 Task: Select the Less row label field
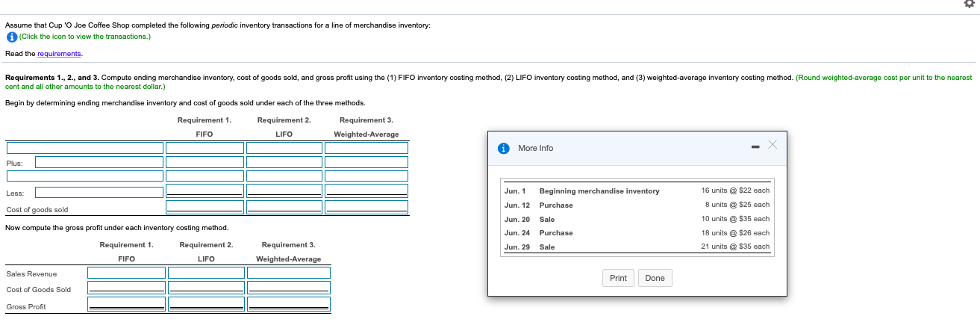tap(99, 192)
